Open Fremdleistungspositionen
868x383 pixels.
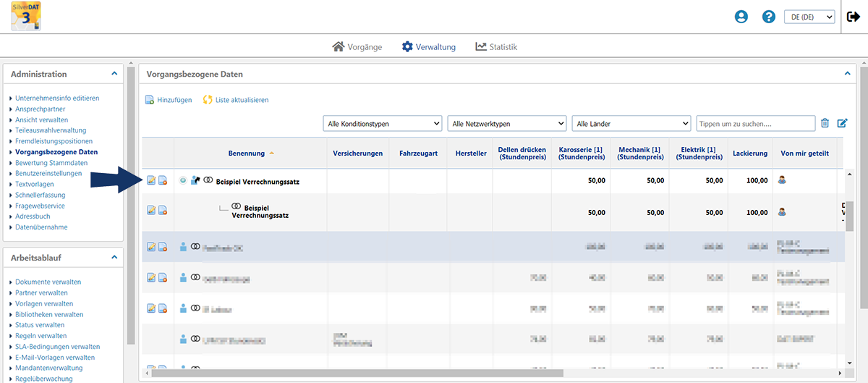[54, 141]
